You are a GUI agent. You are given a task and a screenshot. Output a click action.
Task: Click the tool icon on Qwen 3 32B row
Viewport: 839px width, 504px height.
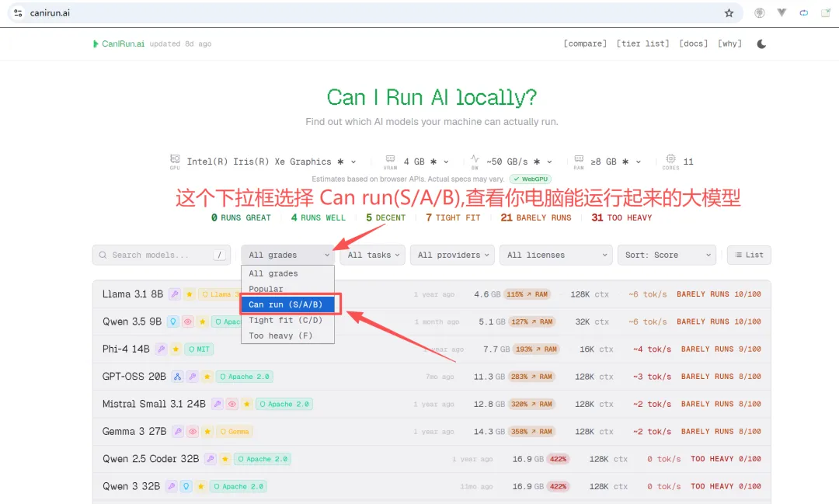(x=171, y=486)
